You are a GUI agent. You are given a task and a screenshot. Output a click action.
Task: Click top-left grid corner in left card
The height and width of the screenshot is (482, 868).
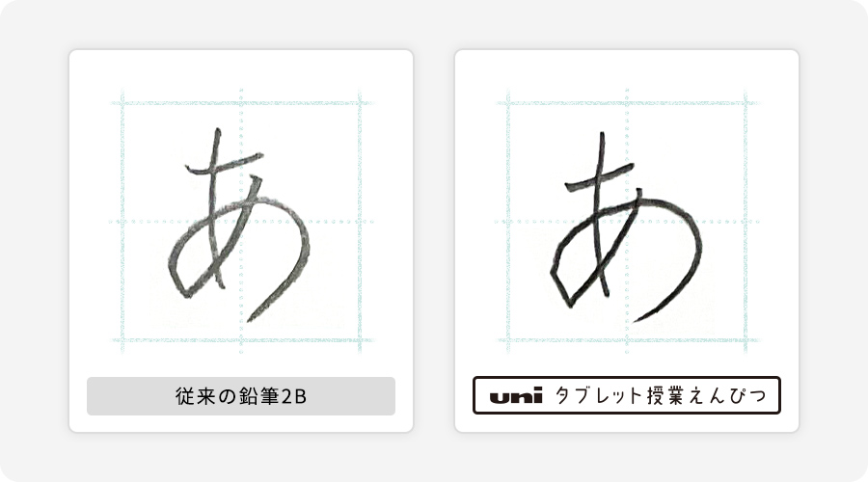(x=122, y=103)
